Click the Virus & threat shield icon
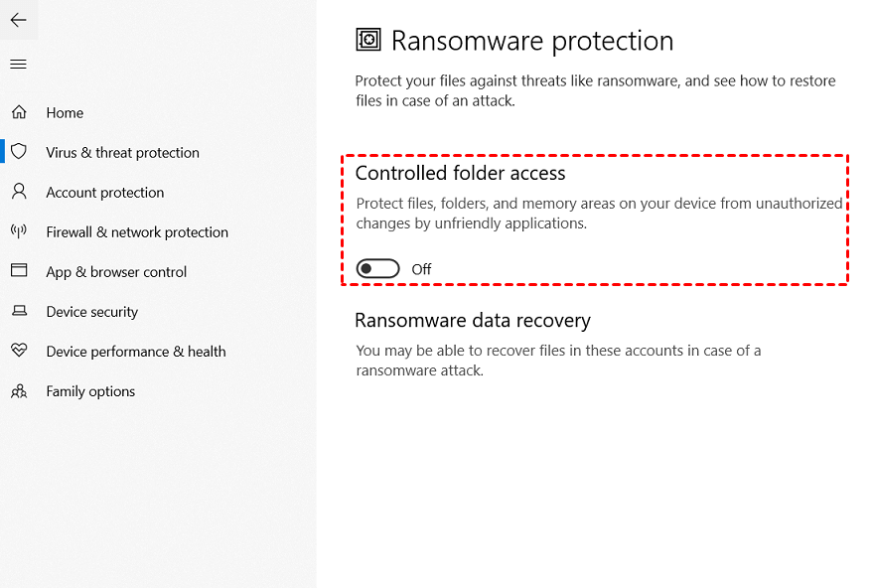 (19, 151)
